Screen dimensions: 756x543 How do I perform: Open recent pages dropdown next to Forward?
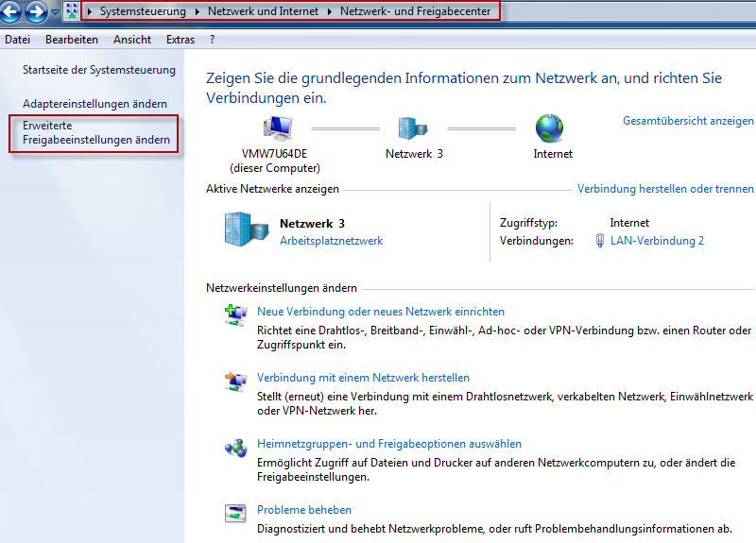[55, 11]
